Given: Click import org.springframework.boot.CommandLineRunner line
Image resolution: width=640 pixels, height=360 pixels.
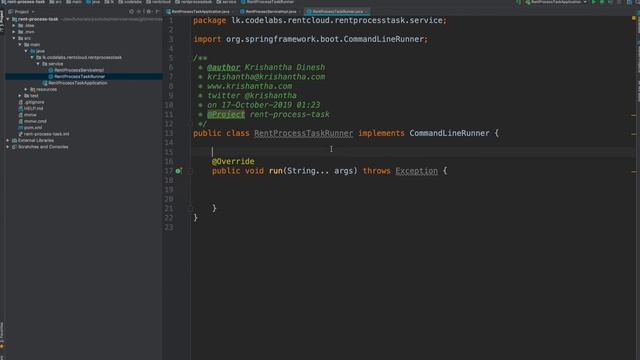Looking at the screenshot, I should pyautogui.click(x=310, y=39).
